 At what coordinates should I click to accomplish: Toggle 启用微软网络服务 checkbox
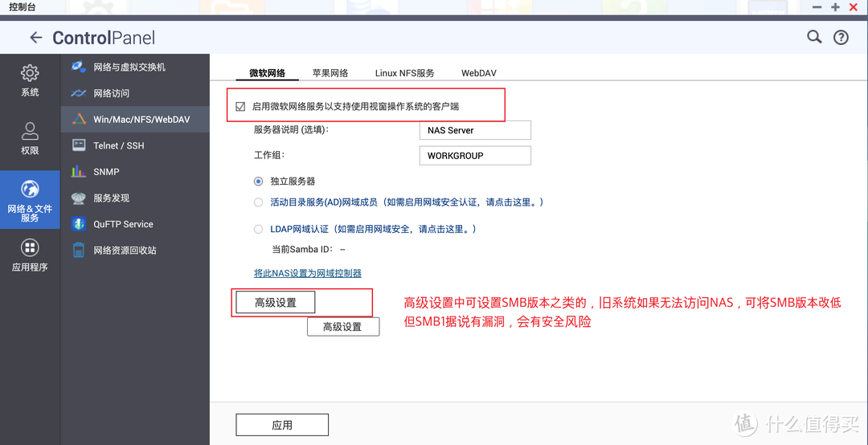(240, 107)
